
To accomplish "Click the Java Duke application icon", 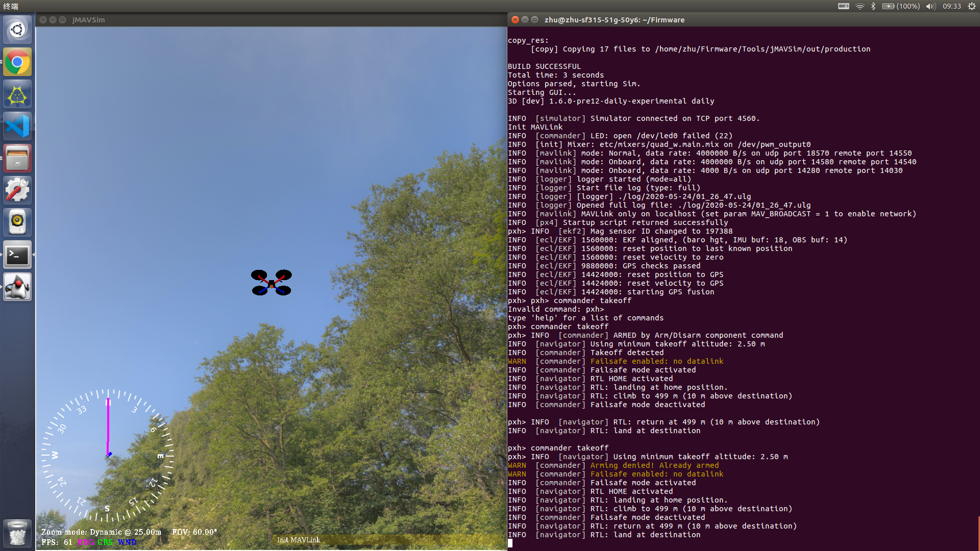I will 17,286.
